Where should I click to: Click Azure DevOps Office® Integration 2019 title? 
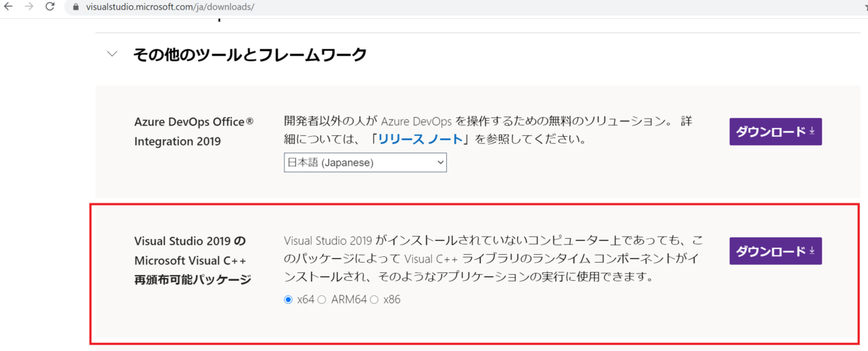pos(194,131)
